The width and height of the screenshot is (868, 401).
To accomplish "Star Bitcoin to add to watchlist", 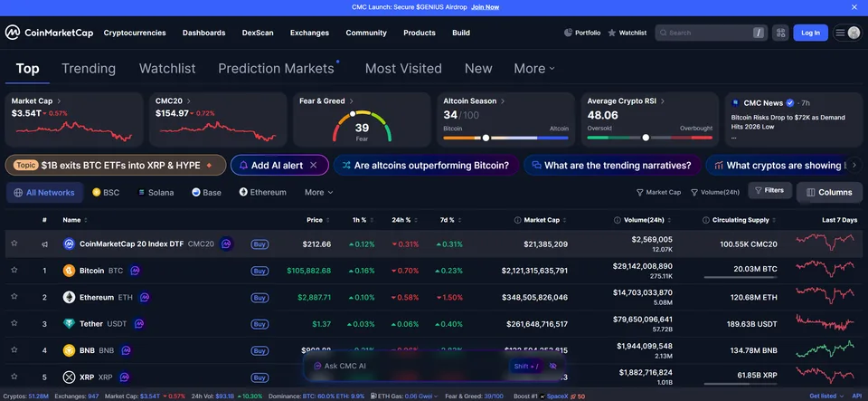I will tap(14, 271).
